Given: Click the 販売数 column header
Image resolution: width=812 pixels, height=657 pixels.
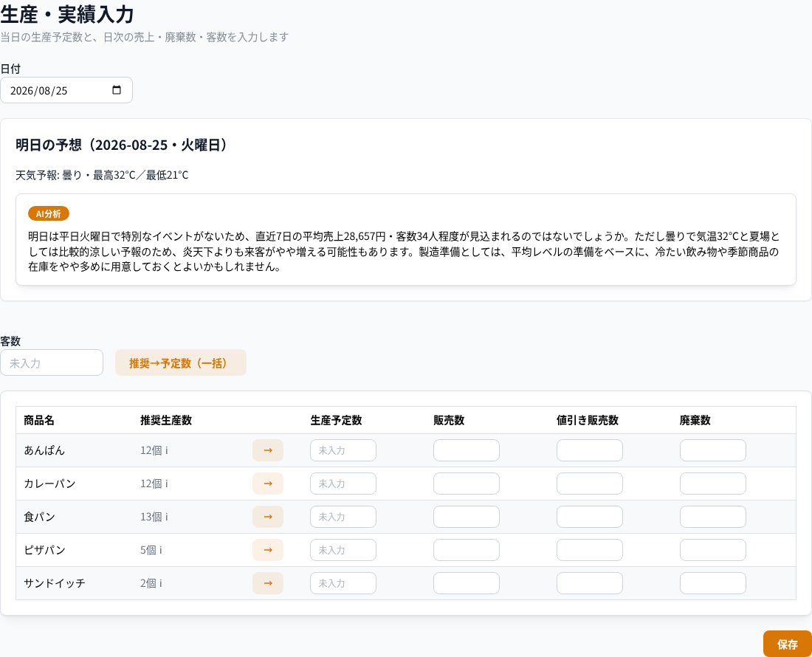Looking at the screenshot, I should pyautogui.click(x=449, y=420).
